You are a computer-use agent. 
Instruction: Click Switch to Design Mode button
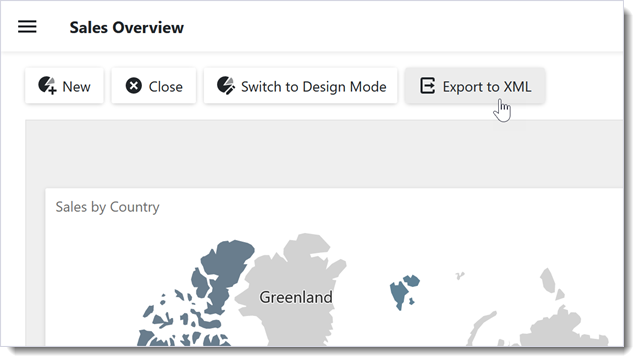(x=301, y=86)
